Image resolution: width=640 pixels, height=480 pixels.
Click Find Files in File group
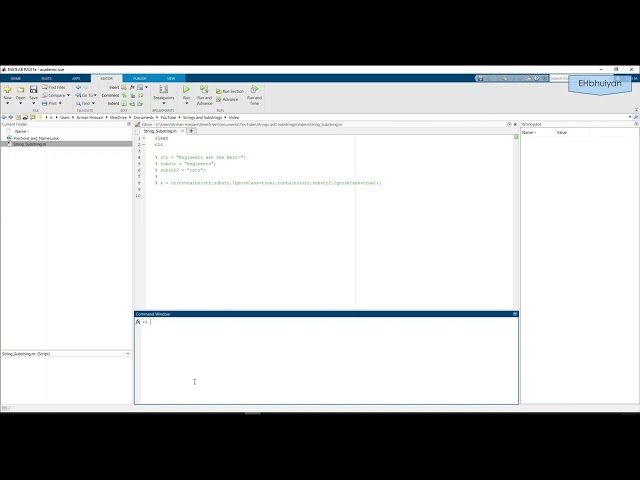pos(53,87)
